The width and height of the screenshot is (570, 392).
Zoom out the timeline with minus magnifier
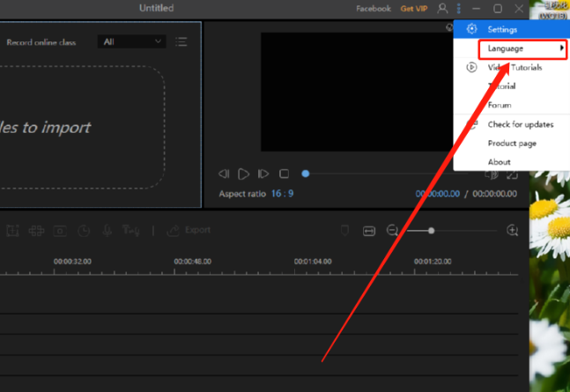point(392,231)
